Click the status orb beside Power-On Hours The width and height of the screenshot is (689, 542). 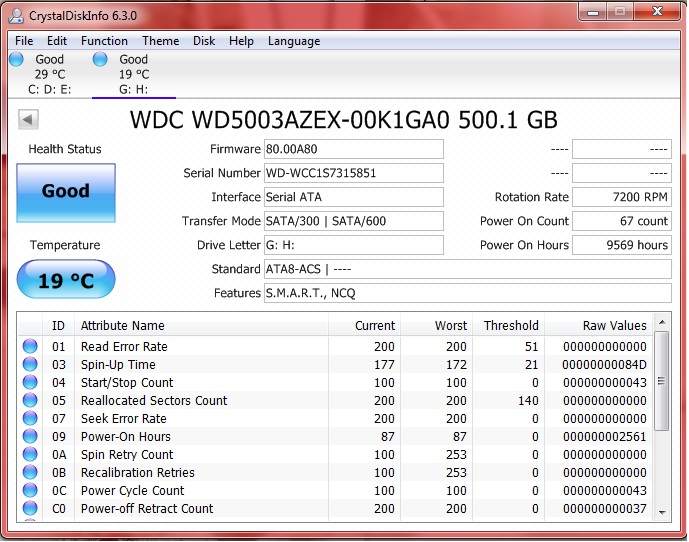(x=30, y=437)
